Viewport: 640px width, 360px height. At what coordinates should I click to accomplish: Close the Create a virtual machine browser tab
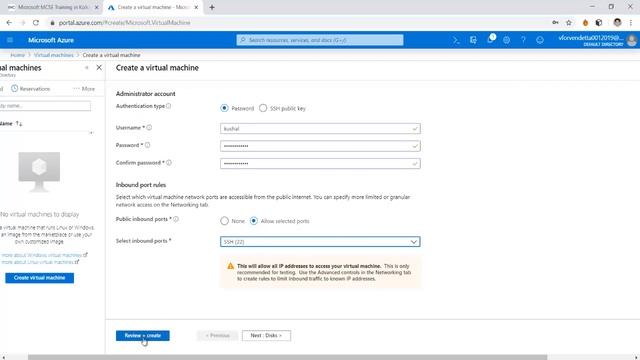click(x=196, y=7)
